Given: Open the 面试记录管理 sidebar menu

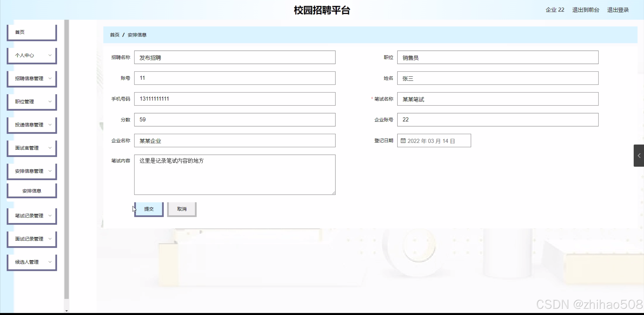Looking at the screenshot, I should [32, 239].
